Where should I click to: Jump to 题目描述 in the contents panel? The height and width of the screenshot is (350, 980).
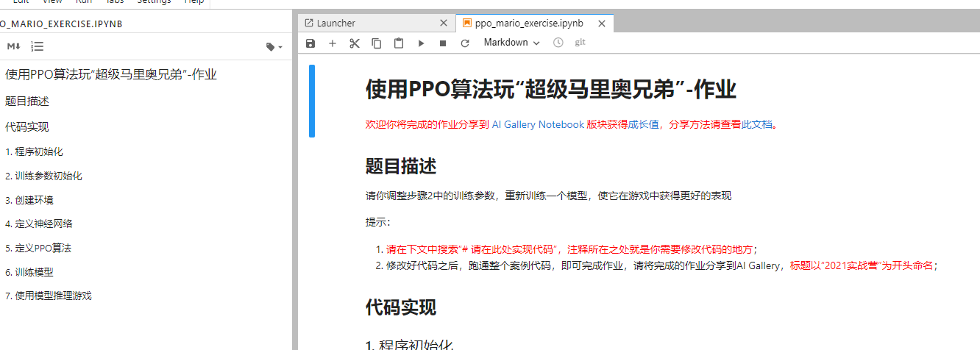27,101
